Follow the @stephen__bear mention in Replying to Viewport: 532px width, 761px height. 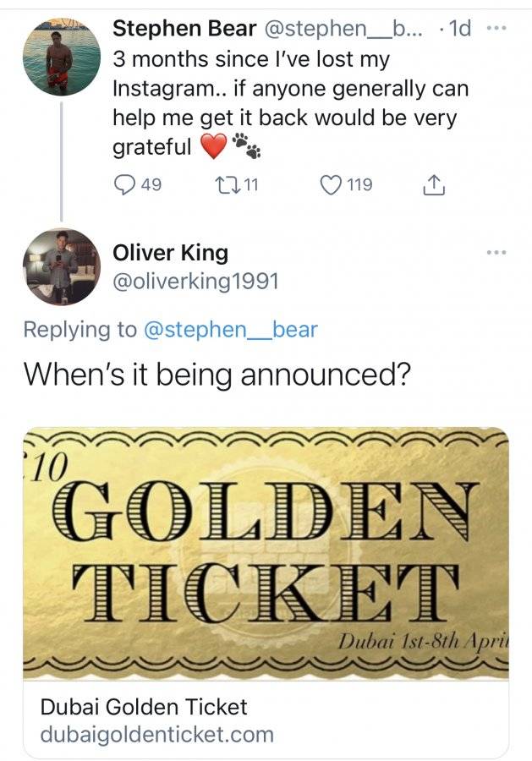[231, 330]
